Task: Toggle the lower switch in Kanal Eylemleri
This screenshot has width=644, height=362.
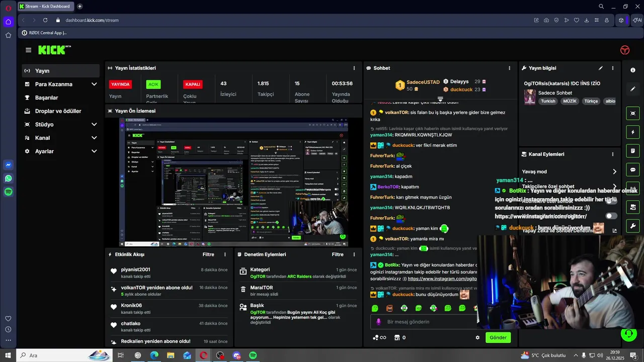Action: pyautogui.click(x=611, y=216)
